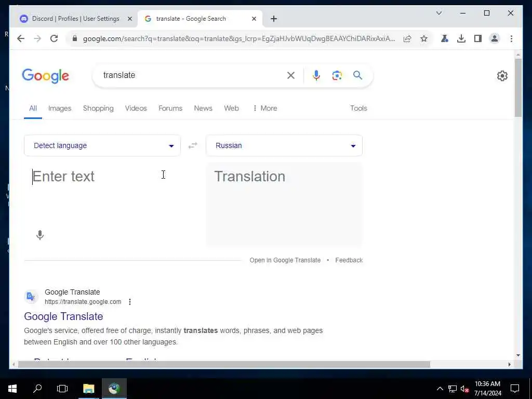Switch to Shopping results
532x399 pixels.
point(98,108)
